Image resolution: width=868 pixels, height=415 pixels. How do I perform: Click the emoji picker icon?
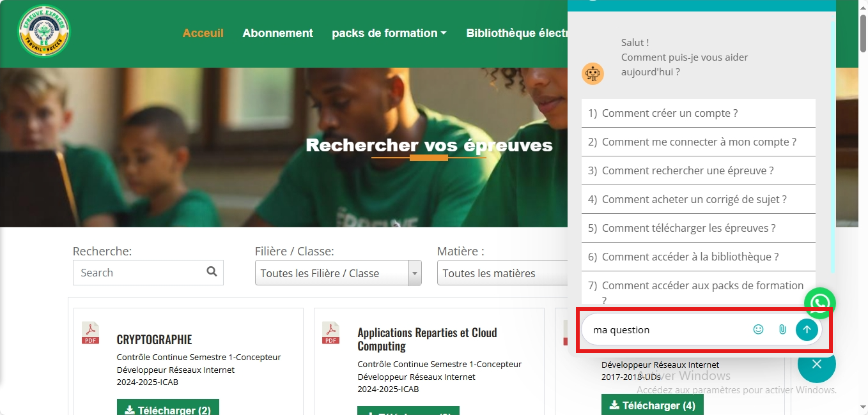(x=758, y=329)
